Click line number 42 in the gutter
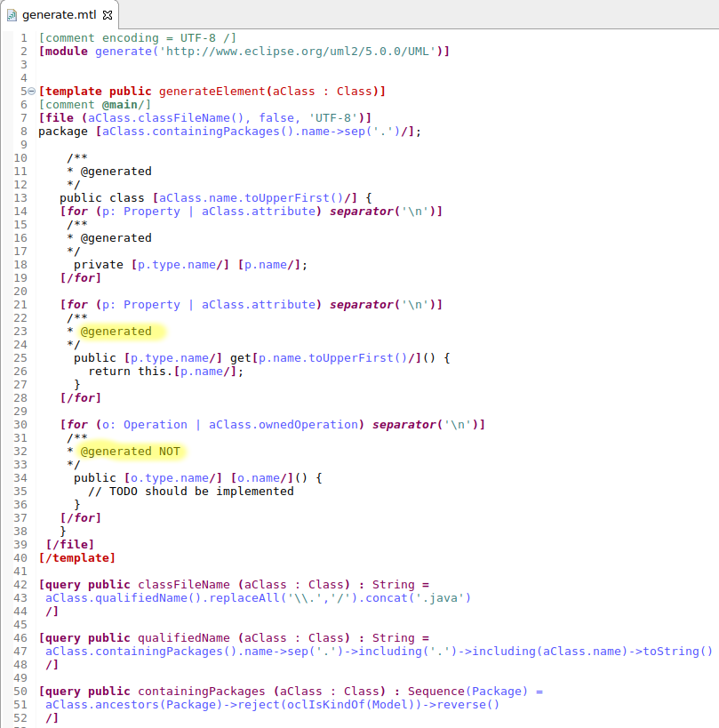The image size is (719, 728). [20, 584]
